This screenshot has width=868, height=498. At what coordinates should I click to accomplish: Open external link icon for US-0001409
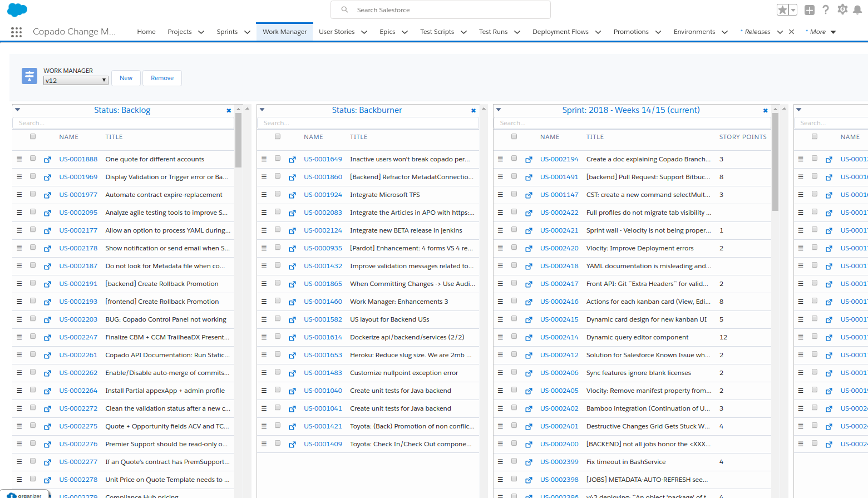pos(292,445)
